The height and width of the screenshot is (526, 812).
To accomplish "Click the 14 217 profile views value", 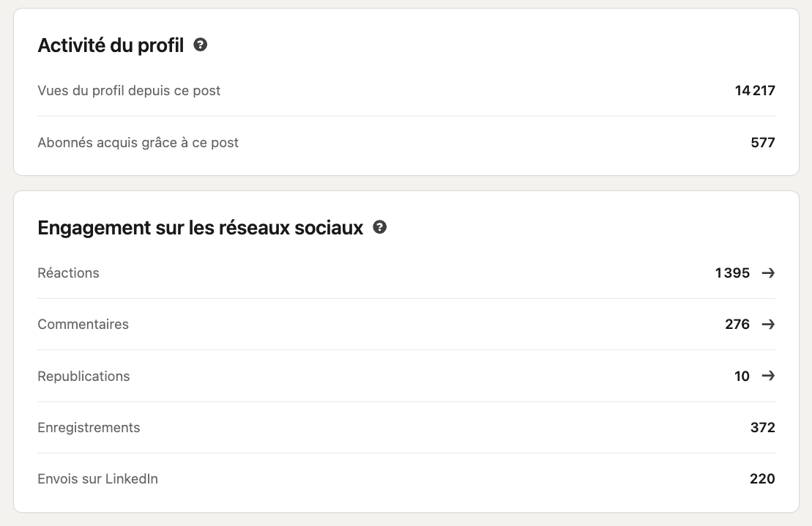I will tap(755, 91).
